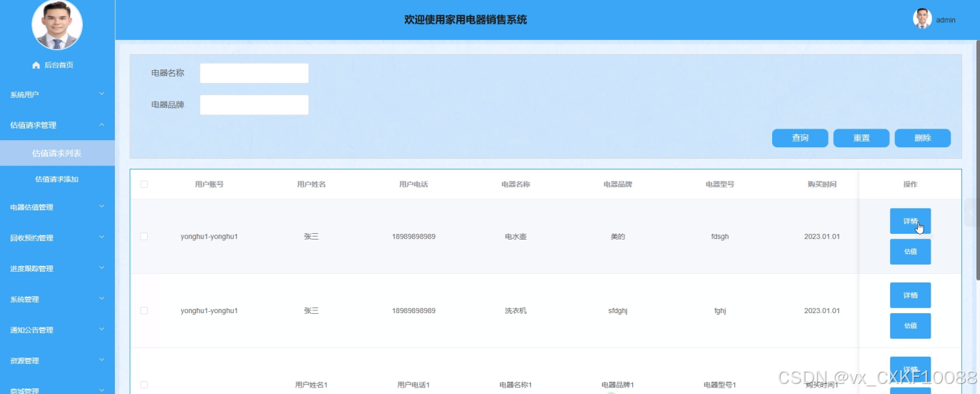Expand the 通知公告管理 menu

click(57, 330)
